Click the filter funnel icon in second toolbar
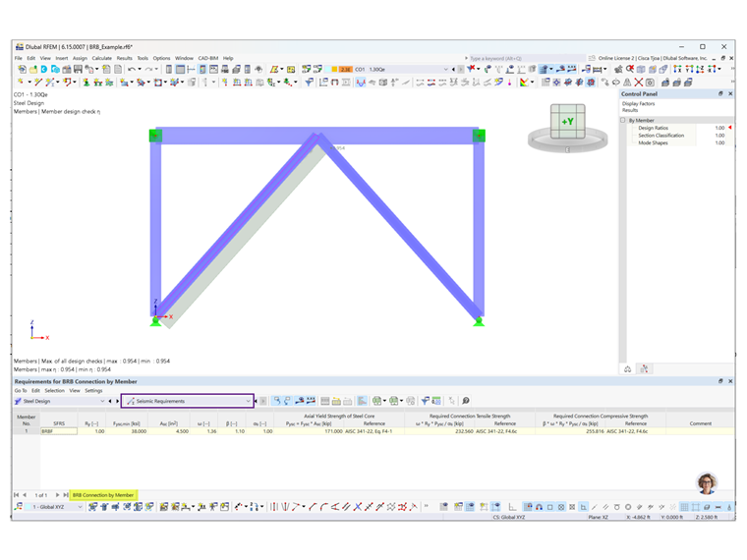747x560 pixels. point(309,83)
